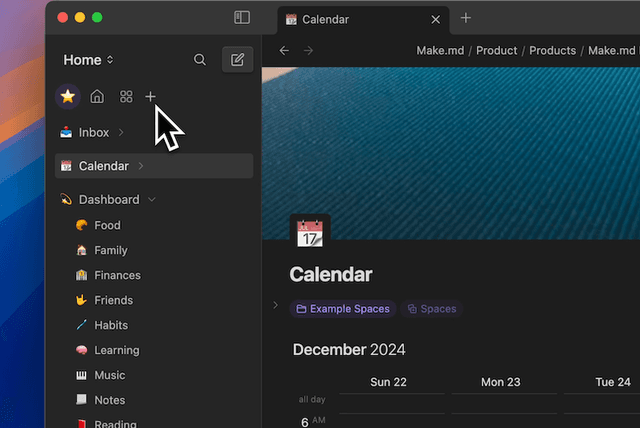Click the Spaces button next to Example Spaces
Image resolution: width=640 pixels, height=428 pixels.
pos(431,309)
